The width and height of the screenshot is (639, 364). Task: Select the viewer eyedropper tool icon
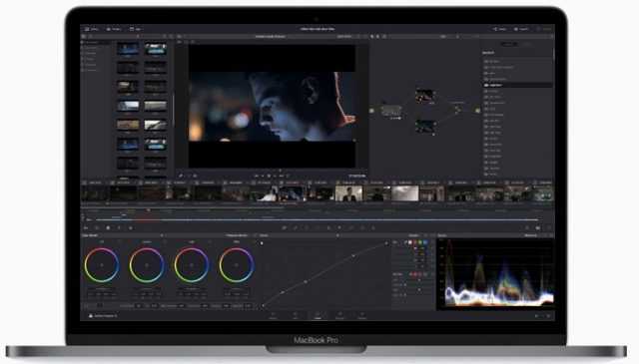click(x=181, y=176)
